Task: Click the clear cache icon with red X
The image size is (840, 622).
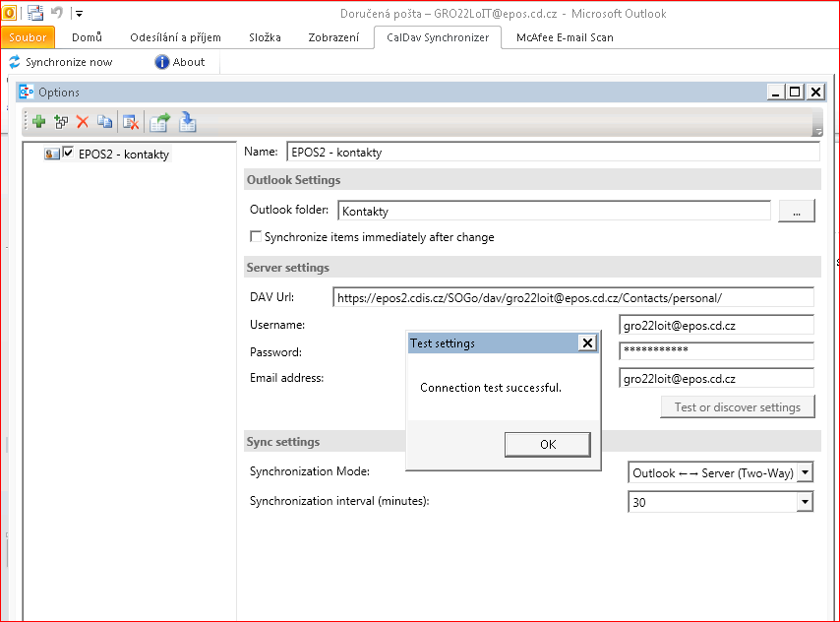Action: click(131, 122)
